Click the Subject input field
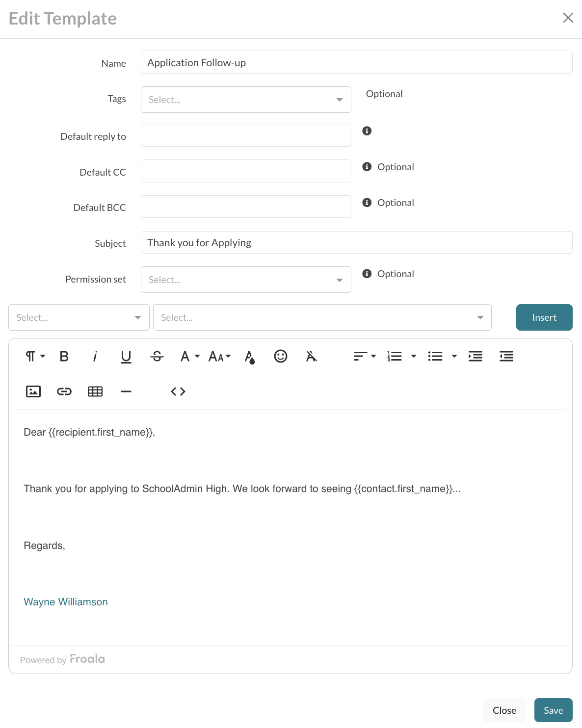582x728 pixels. tap(356, 243)
